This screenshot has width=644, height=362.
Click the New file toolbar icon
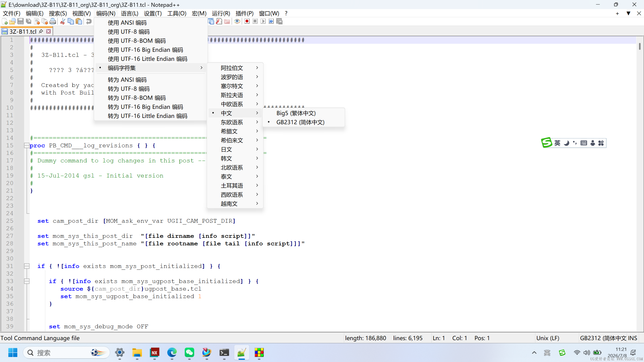(x=5, y=21)
